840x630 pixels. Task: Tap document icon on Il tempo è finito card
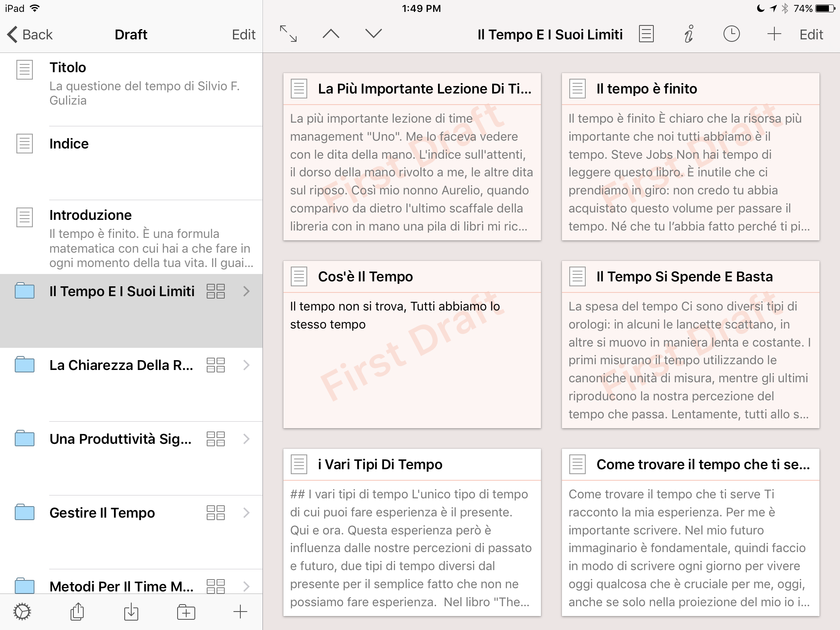click(577, 89)
